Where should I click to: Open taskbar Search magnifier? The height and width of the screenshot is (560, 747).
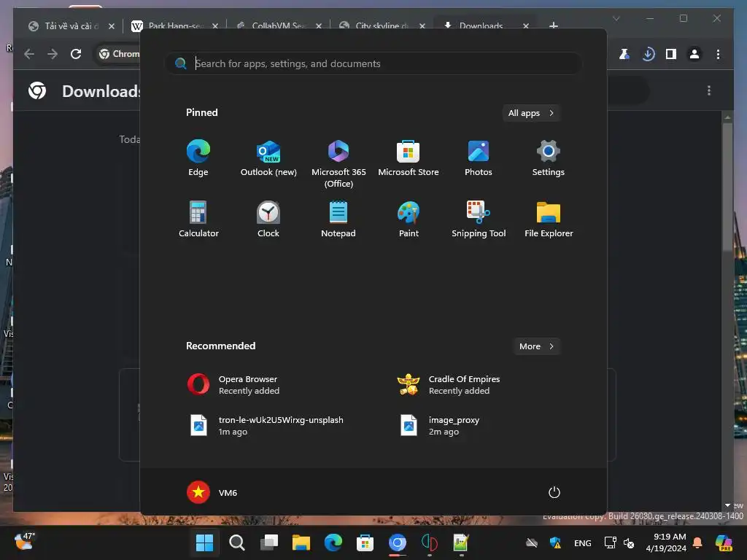[237, 542]
